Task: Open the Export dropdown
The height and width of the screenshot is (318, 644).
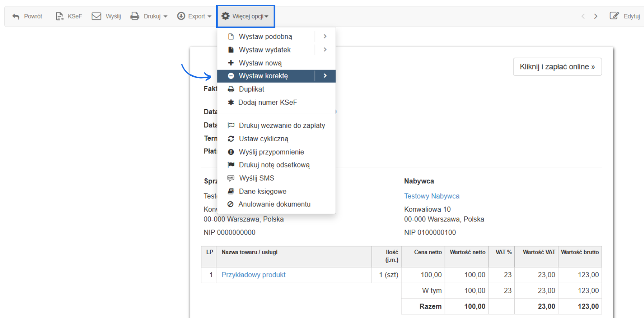Action: coord(194,16)
